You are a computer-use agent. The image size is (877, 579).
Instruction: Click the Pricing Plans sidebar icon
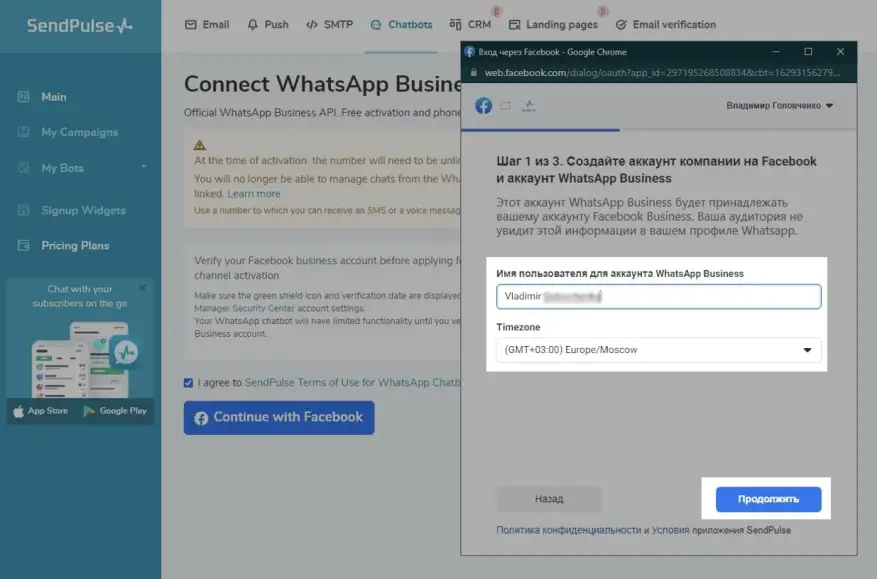coord(23,246)
